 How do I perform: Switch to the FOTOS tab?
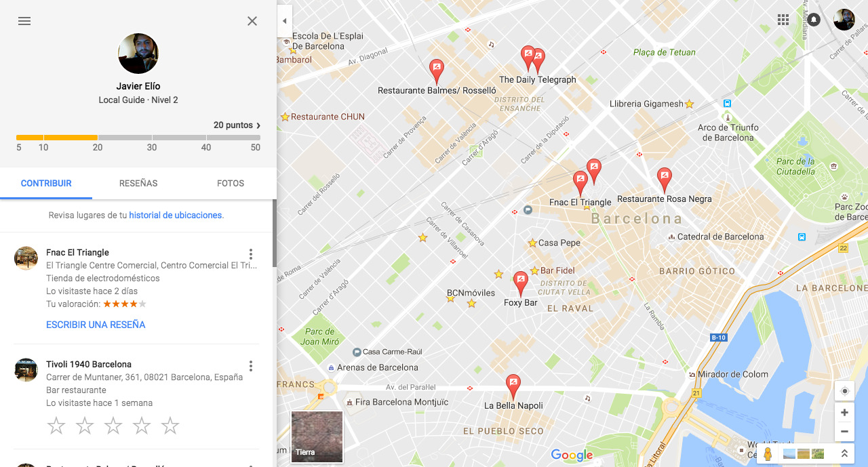pyautogui.click(x=231, y=183)
